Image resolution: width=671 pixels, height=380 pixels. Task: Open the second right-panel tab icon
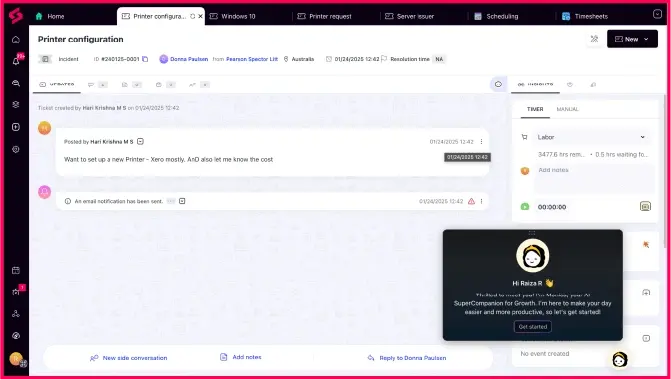pos(570,85)
